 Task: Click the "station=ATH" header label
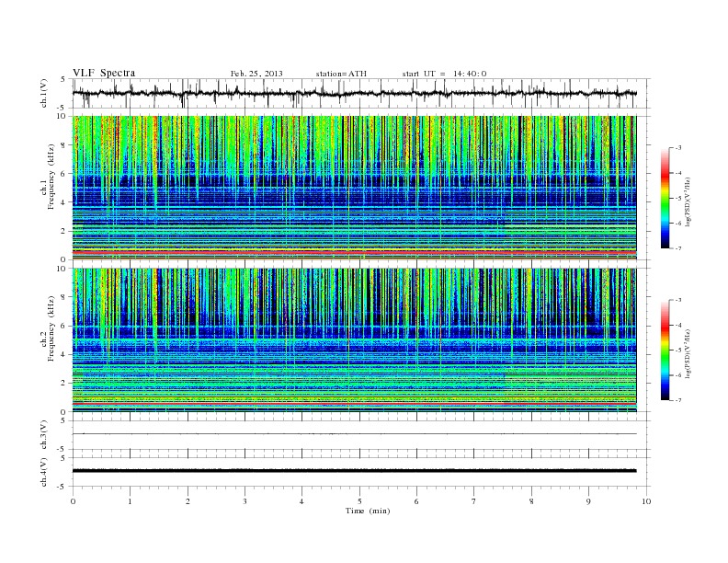tap(341, 74)
